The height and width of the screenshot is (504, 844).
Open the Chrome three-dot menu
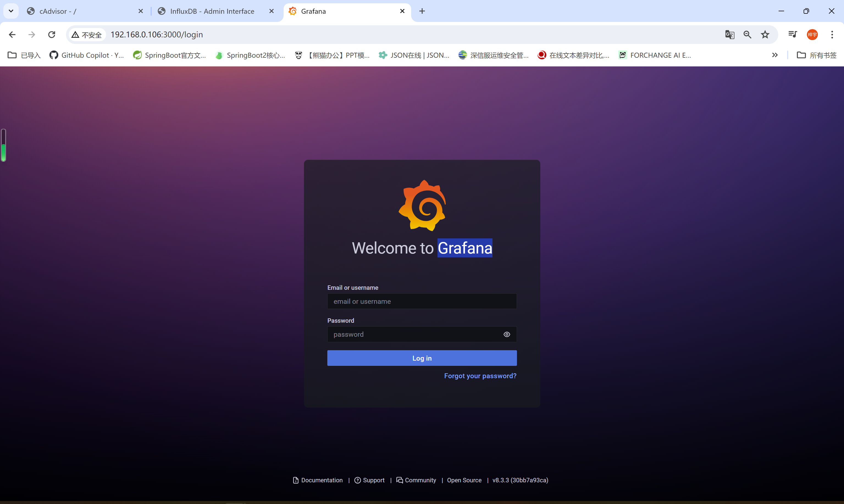tap(832, 35)
